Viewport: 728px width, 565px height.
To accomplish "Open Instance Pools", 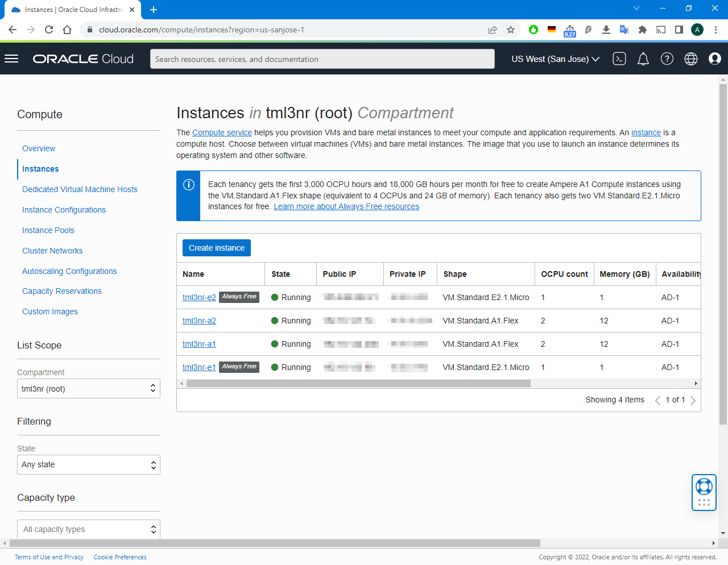I will [x=48, y=230].
